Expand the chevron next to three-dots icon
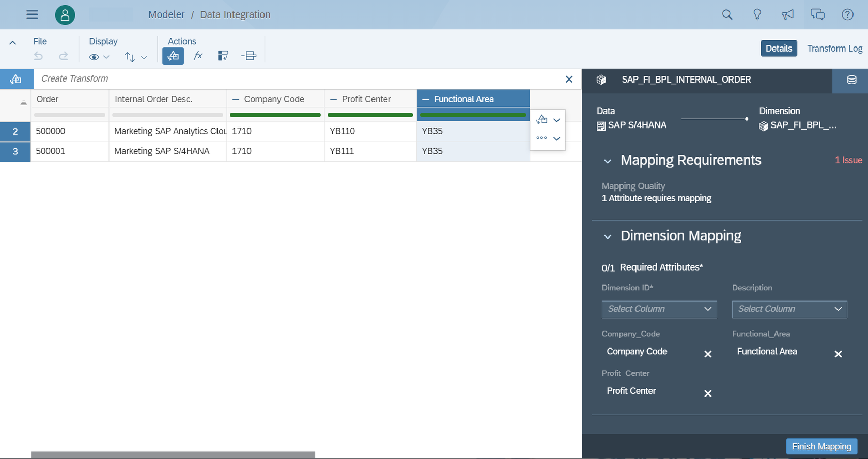The image size is (868, 459). (556, 138)
